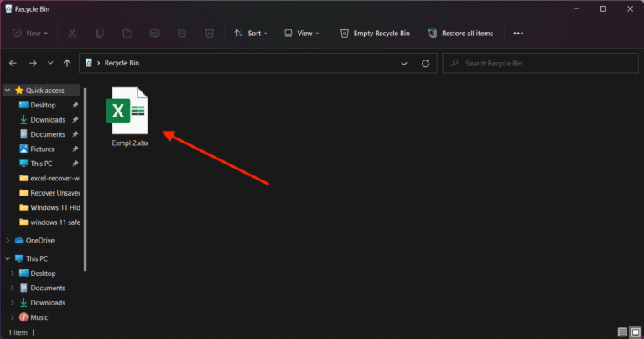
Task: Open the New item menu
Action: 31,34
